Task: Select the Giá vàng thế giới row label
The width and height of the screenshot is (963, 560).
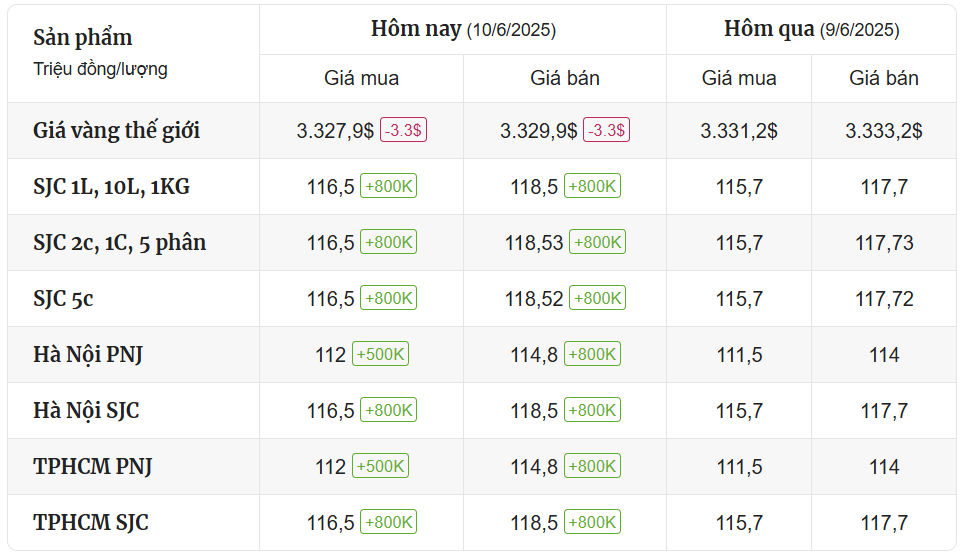Action: tap(117, 130)
